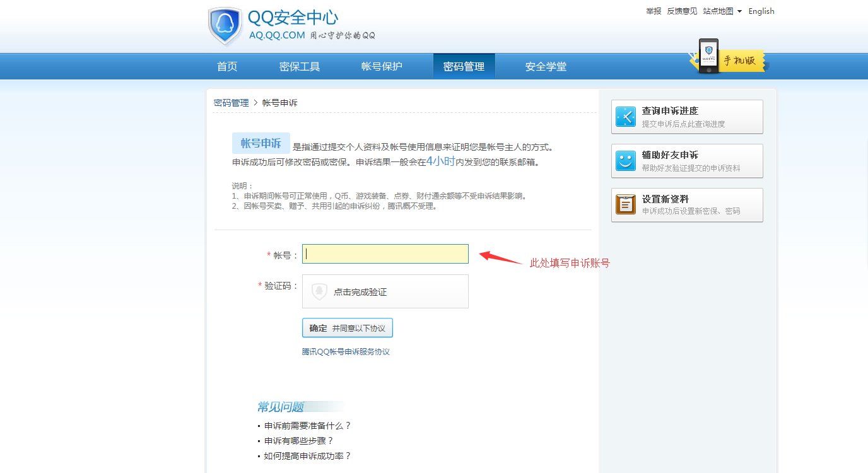Open the 帐号保护 nav tab

382,66
